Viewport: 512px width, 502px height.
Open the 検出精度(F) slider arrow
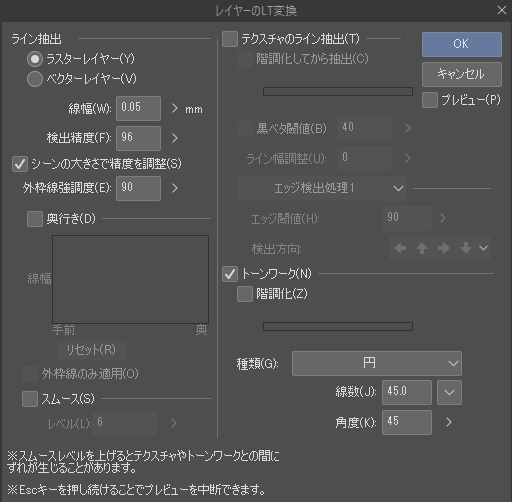pos(175,138)
